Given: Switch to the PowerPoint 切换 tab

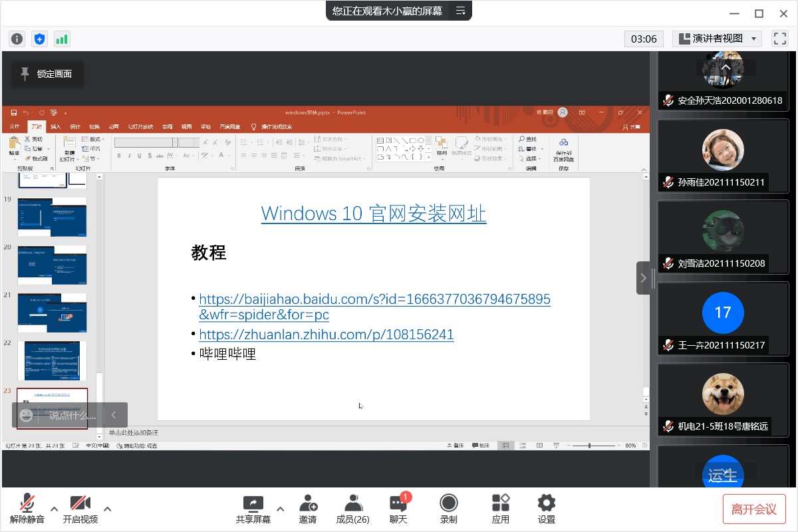Looking at the screenshot, I should [94, 126].
